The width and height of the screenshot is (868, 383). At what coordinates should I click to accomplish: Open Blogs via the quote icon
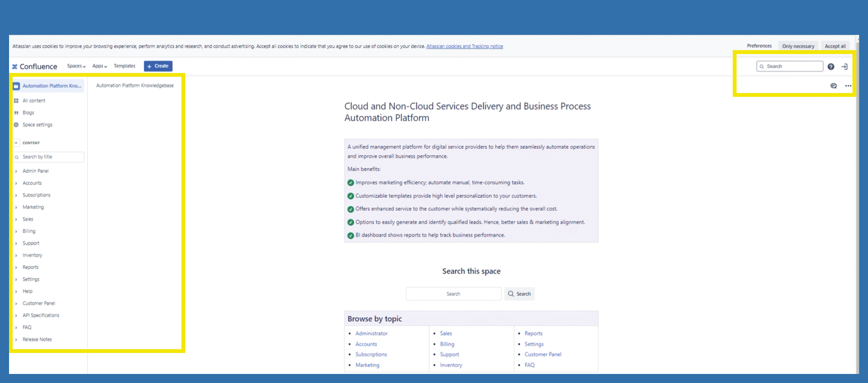click(16, 113)
